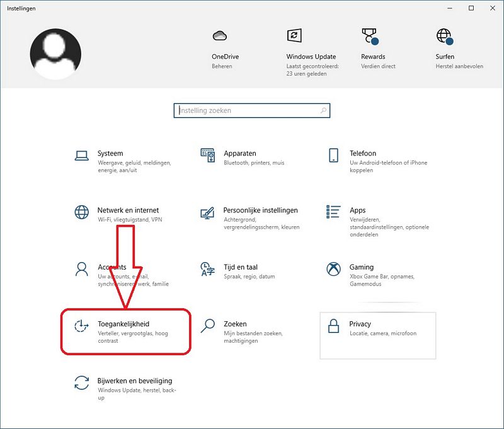Open the Apps category title
Viewport: 504px width, 429px height.
(x=357, y=210)
